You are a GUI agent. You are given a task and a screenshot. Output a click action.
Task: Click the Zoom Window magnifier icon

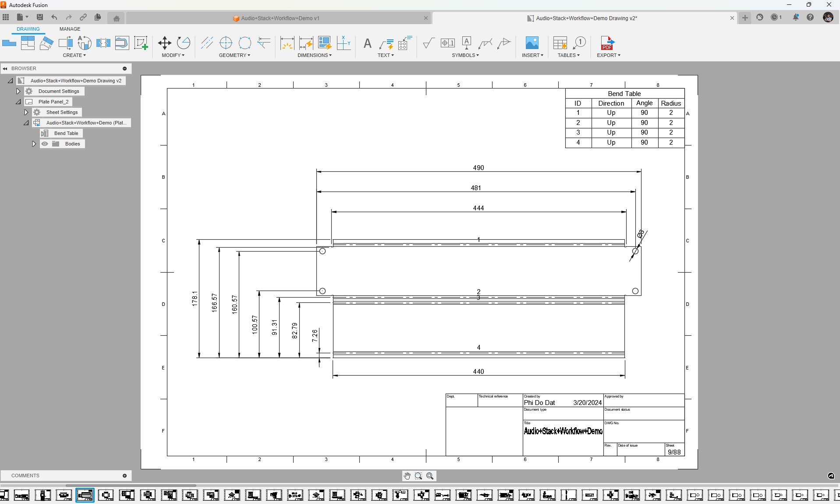[x=418, y=476]
